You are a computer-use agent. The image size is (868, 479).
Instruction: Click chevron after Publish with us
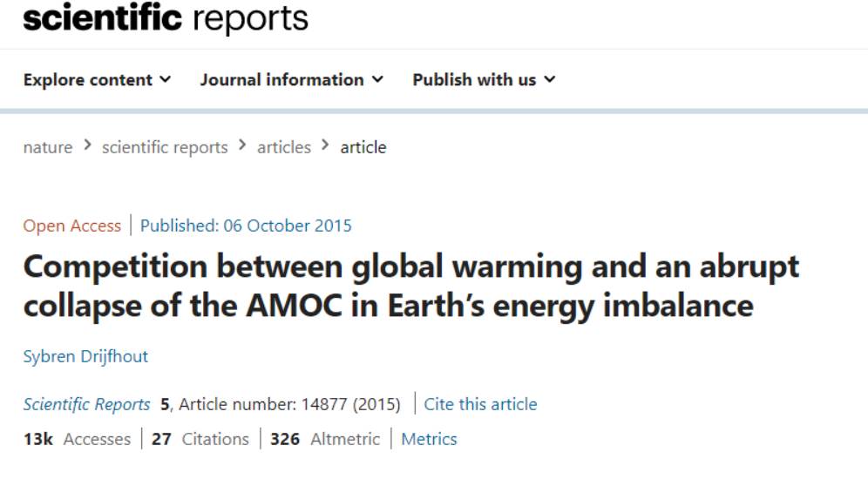click(x=549, y=79)
